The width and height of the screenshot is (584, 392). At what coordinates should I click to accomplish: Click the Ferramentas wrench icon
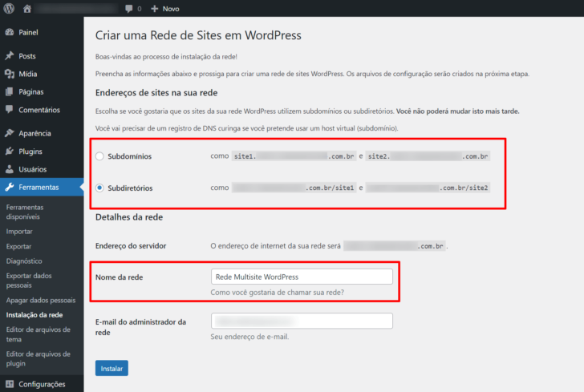tap(10, 187)
